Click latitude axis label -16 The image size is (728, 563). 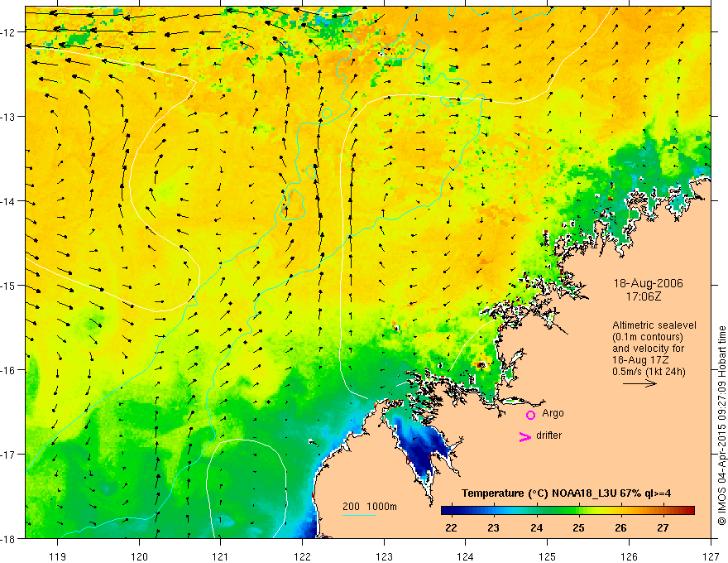[x=9, y=370]
